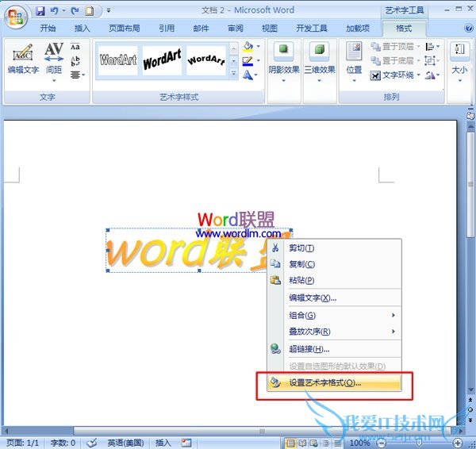Click the Help question mark icon

pyautogui.click(x=468, y=28)
